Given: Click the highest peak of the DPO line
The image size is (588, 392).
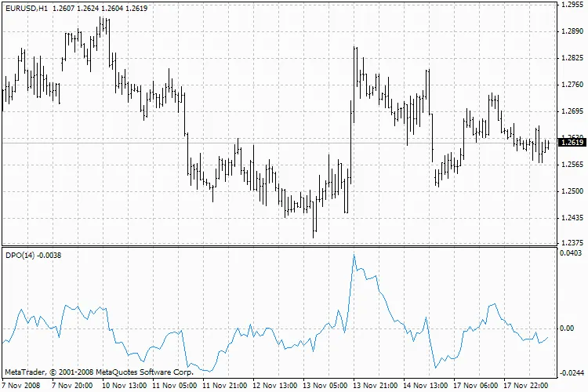Looking at the screenshot, I should (x=354, y=255).
